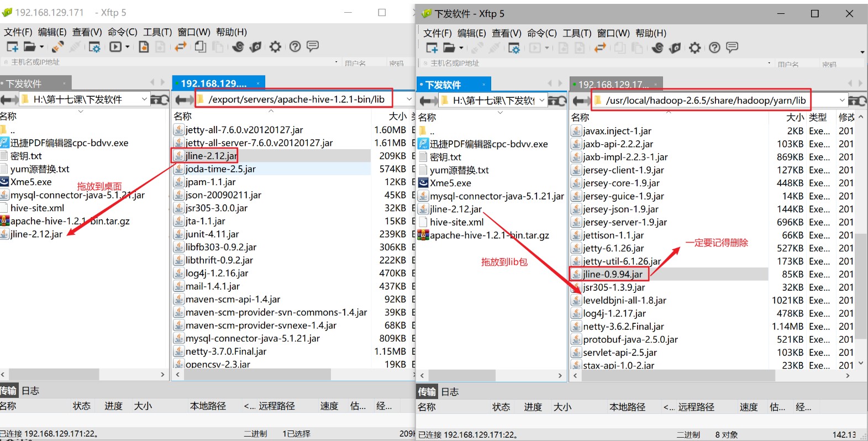The height and width of the screenshot is (441, 868).
Task: Launch Xshell from the 192.168.129.171 window toolbar
Action: [238, 47]
